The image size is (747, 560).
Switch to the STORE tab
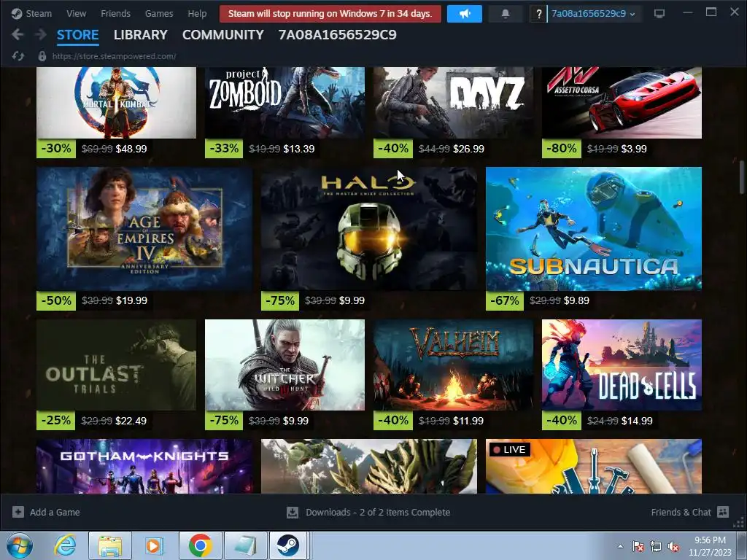coord(77,35)
